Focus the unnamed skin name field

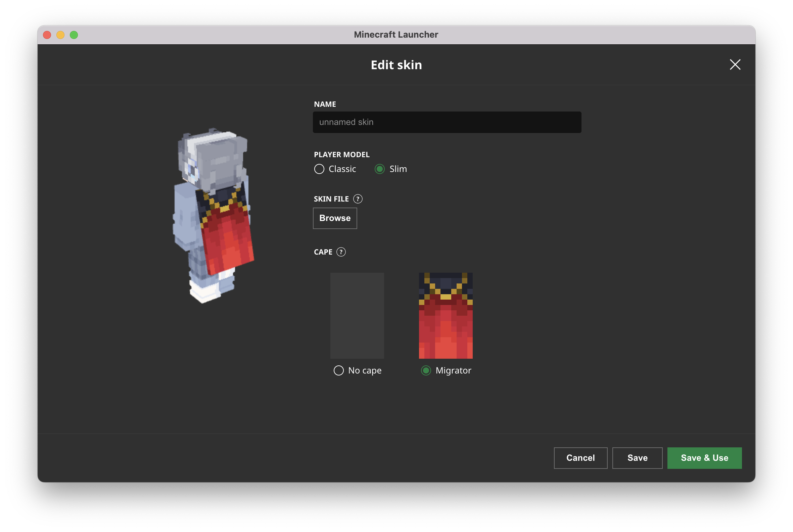point(447,122)
